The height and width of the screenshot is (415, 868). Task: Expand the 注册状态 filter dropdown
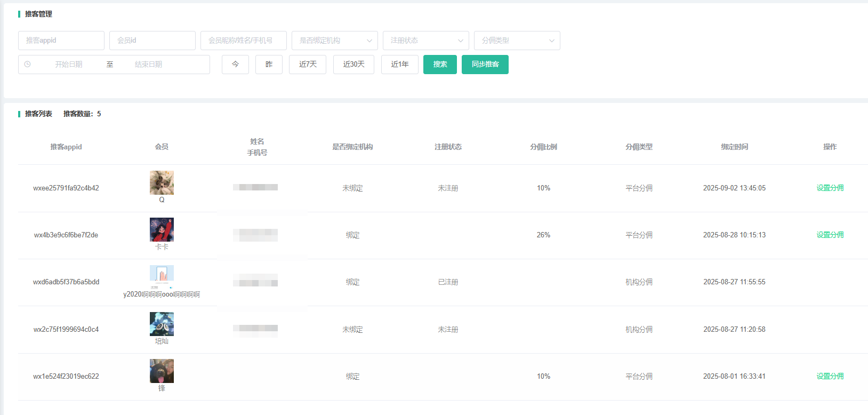(425, 41)
